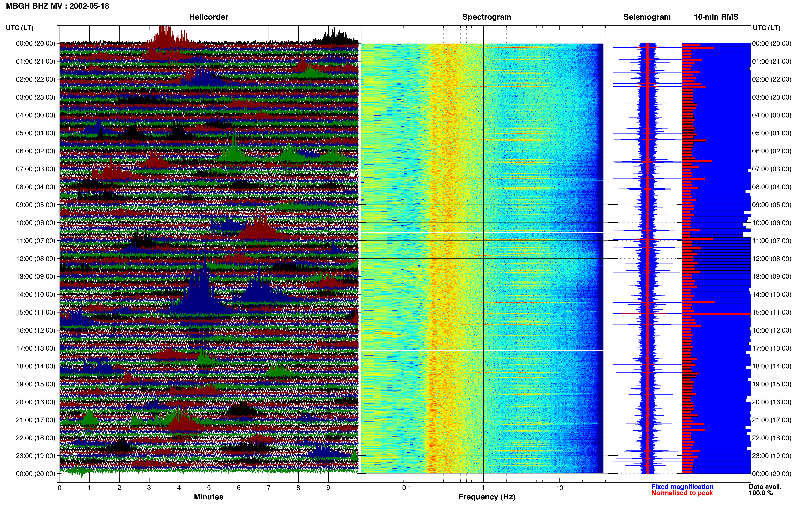Click the left 'UTC (LT)' axis label
This screenshot has width=812, height=508.
[x=19, y=28]
